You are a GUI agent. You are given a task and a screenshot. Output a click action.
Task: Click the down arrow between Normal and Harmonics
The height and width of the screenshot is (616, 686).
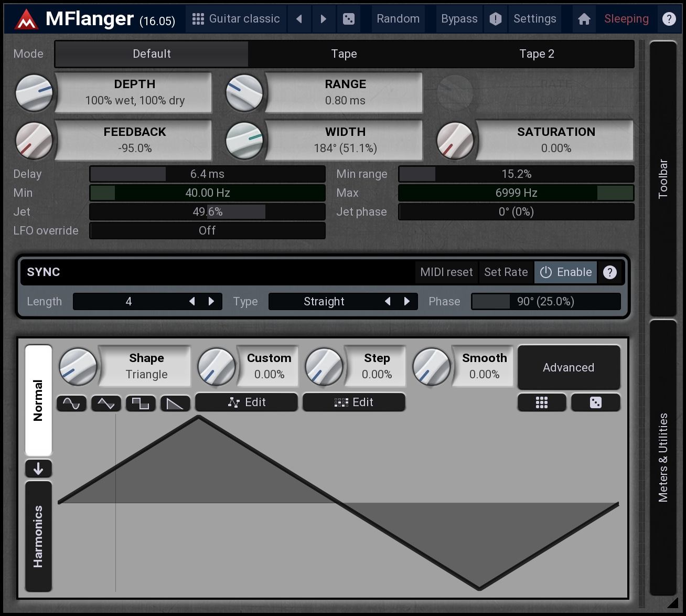point(38,469)
